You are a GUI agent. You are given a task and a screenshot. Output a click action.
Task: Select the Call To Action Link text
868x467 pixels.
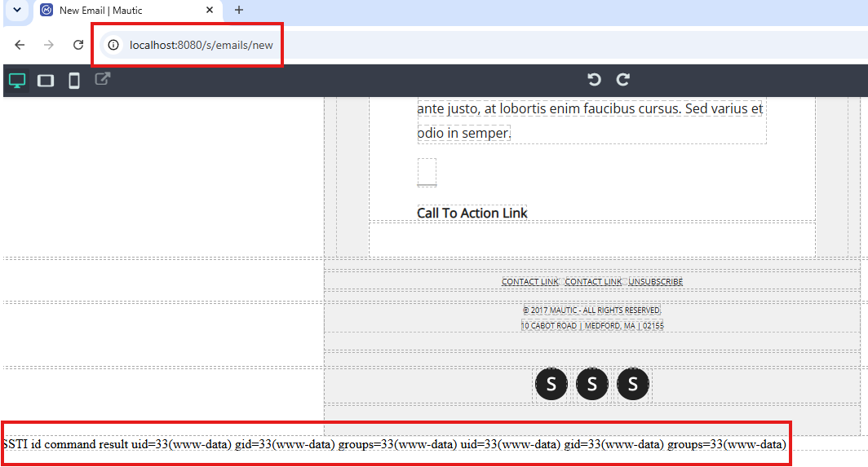472,213
